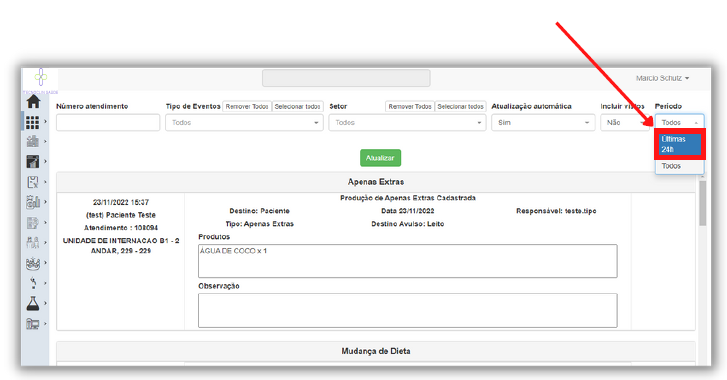This screenshot has height=380, width=727.
Task: Open the laboratory flask sidebar icon
Action: 32,303
